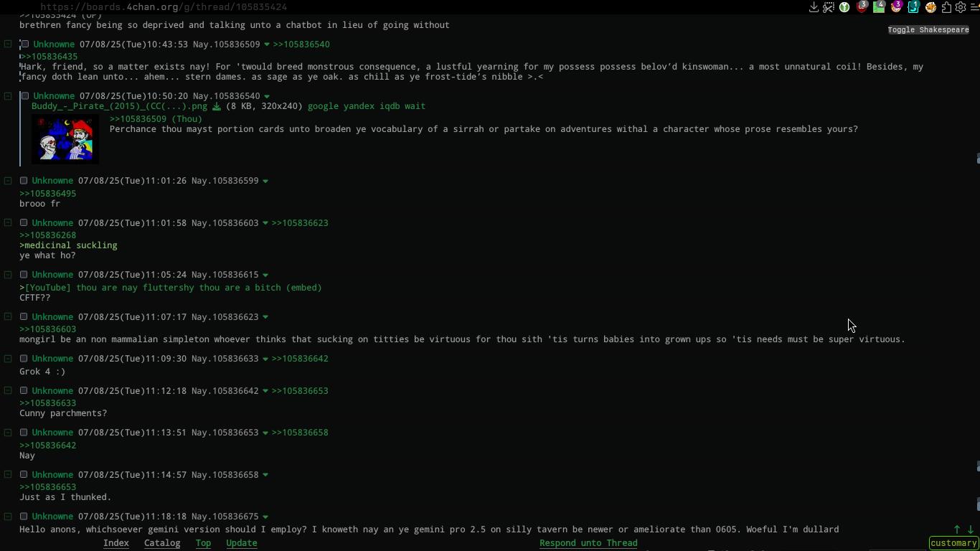This screenshot has height=551, width=980.
Task: Hide post 105836675 with minus box
Action: pyautogui.click(x=8, y=517)
